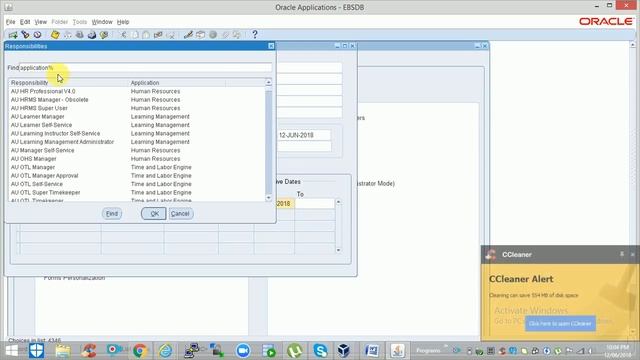Viewport: 640px width, 360px height.
Task: Click the Print toolbar icon
Action: (x=92, y=35)
